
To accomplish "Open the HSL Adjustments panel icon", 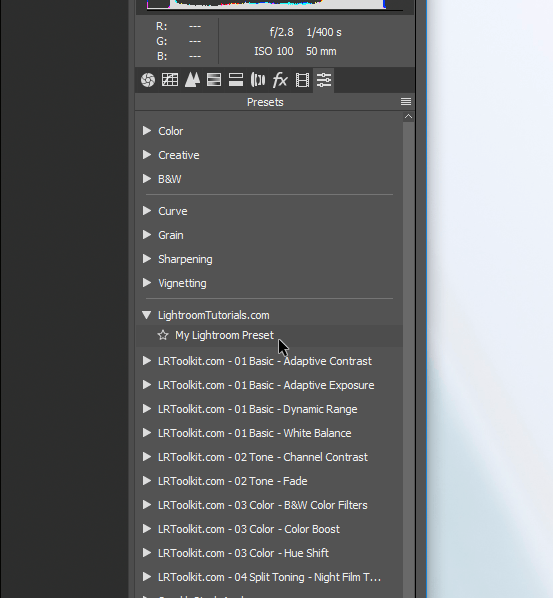I will [214, 80].
